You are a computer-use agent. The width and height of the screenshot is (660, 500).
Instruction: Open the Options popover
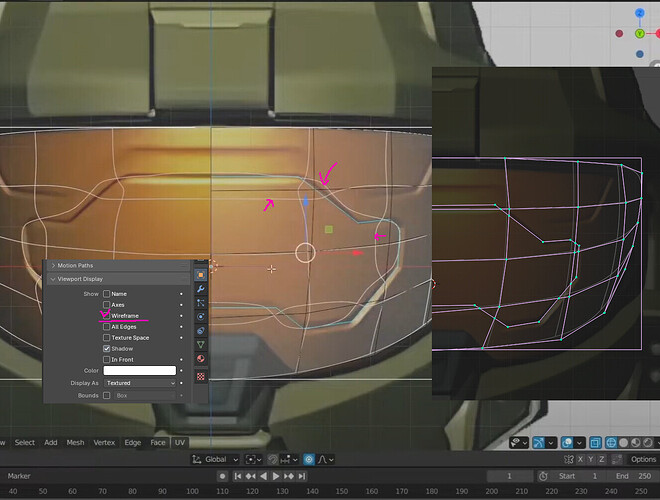pos(643,459)
